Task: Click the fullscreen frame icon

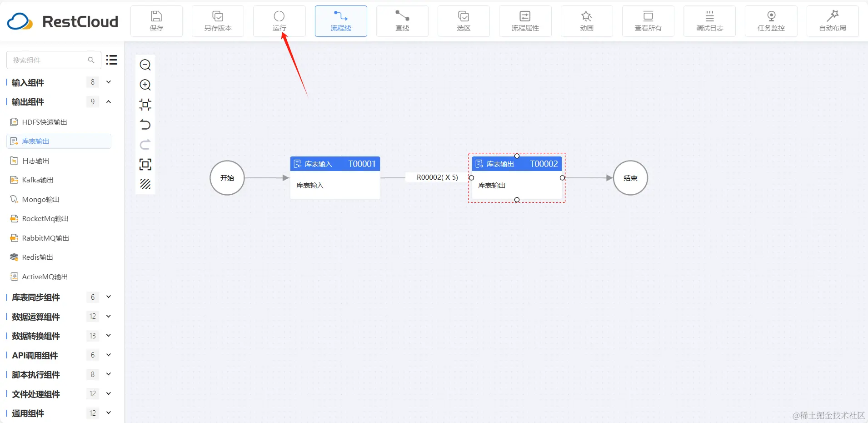Action: [145, 164]
